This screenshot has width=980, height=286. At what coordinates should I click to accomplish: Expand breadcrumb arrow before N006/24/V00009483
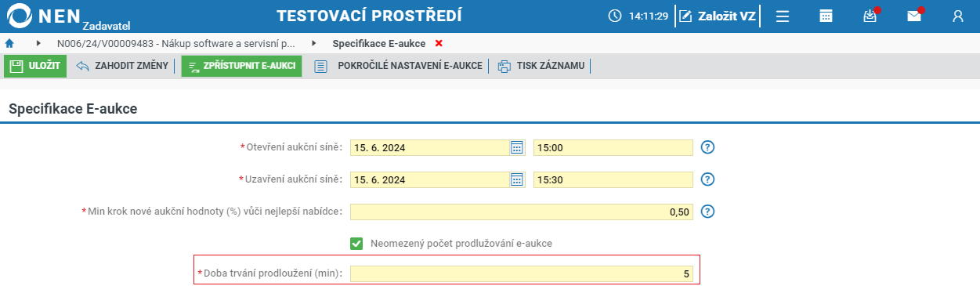pos(38,43)
